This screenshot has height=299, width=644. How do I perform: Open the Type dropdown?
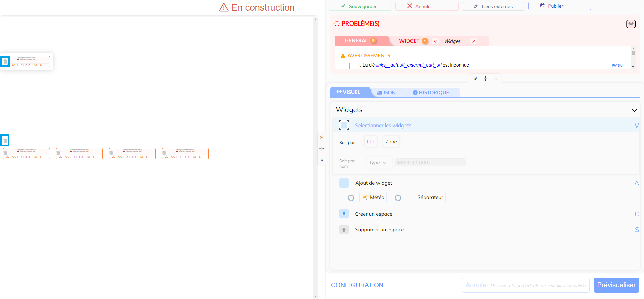click(x=378, y=163)
